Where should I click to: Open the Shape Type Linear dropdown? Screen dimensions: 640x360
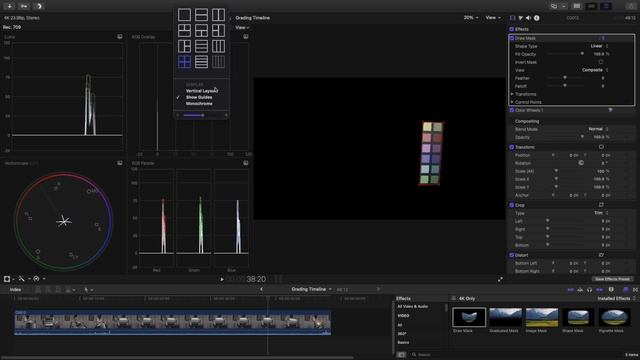pyautogui.click(x=599, y=46)
